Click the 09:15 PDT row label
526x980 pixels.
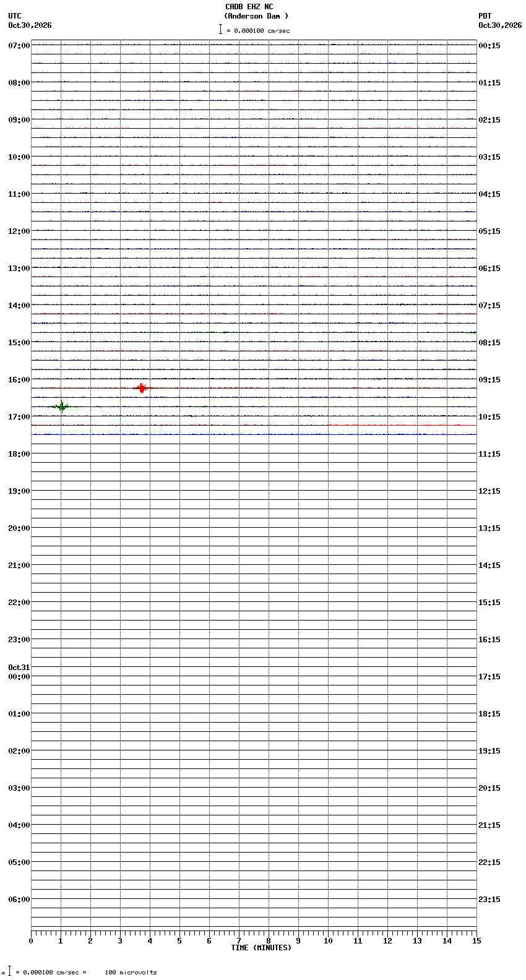[x=489, y=380]
